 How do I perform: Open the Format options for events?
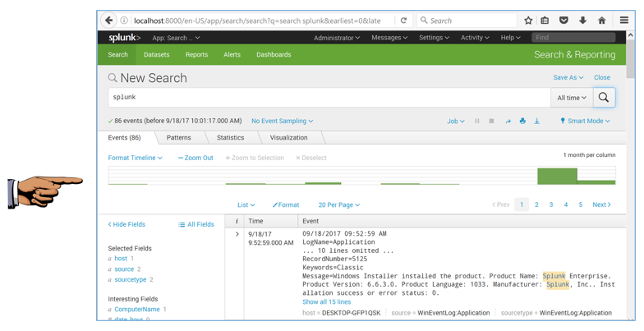point(286,205)
